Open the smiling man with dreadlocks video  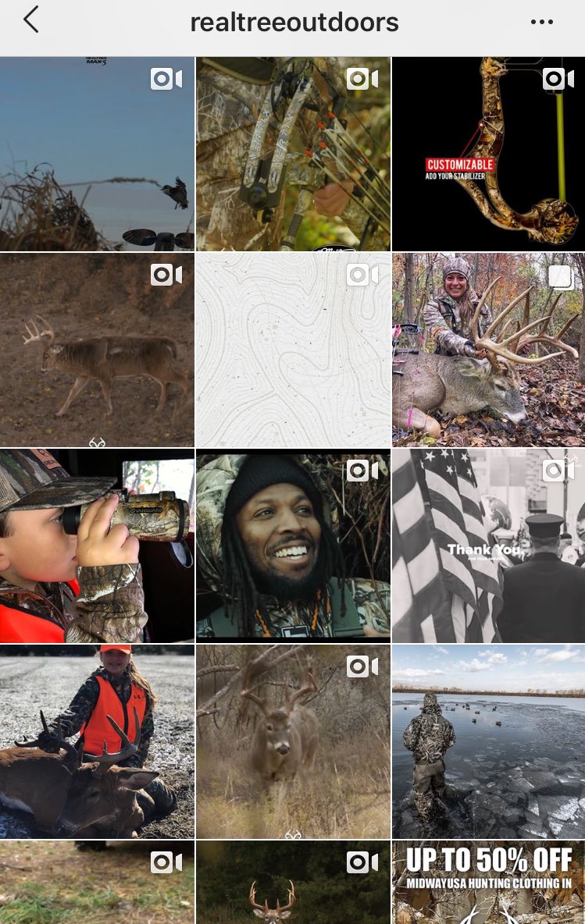pyautogui.click(x=293, y=546)
